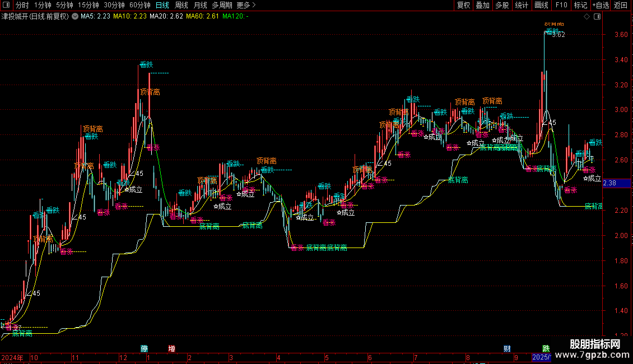Click the 2024年 label on the timeline
The image size is (633, 364).
click(12, 357)
